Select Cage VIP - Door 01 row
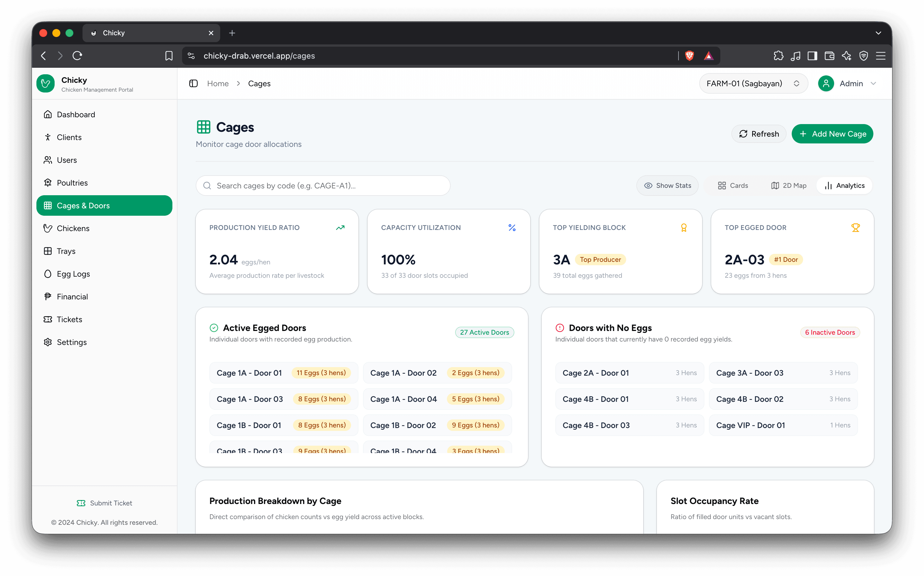This screenshot has width=924, height=576. click(x=783, y=425)
